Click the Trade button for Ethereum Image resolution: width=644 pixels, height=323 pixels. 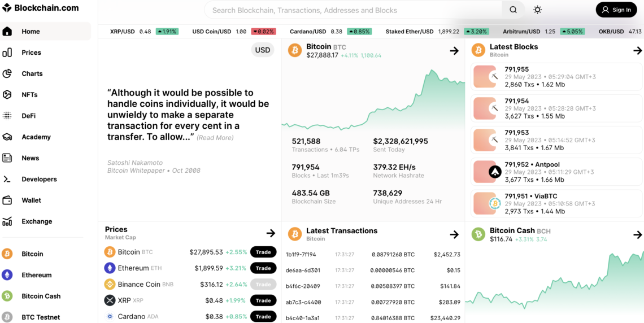point(263,268)
